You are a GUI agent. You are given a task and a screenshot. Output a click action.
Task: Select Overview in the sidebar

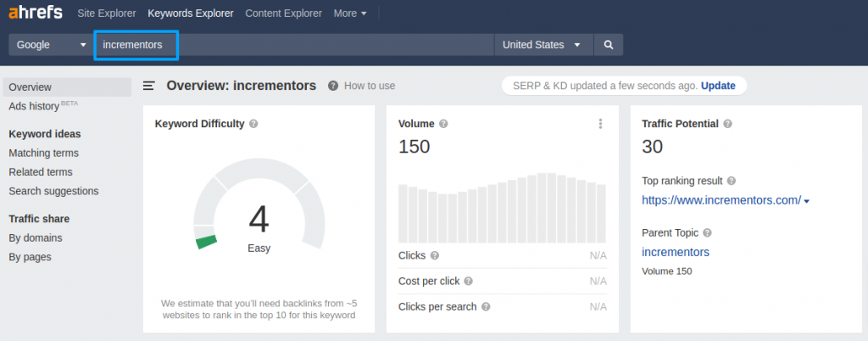click(67, 87)
